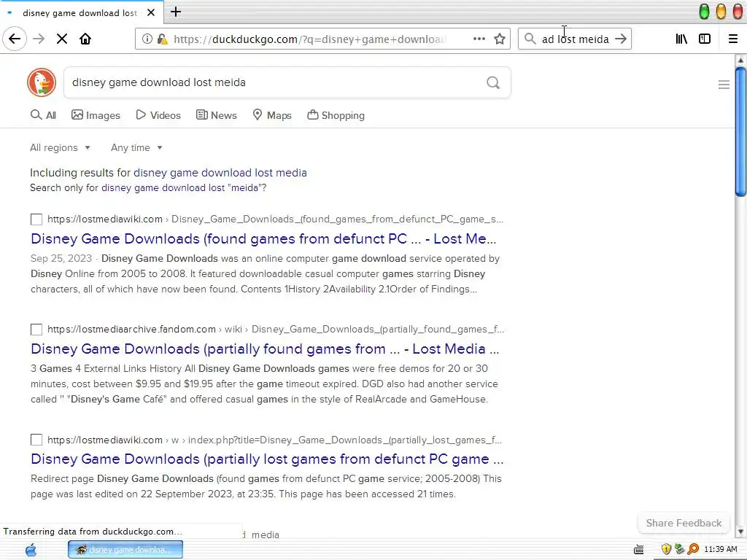Click lostmediaarchive.fandom.com result URL
The width and height of the screenshot is (747, 560).
coord(276,329)
